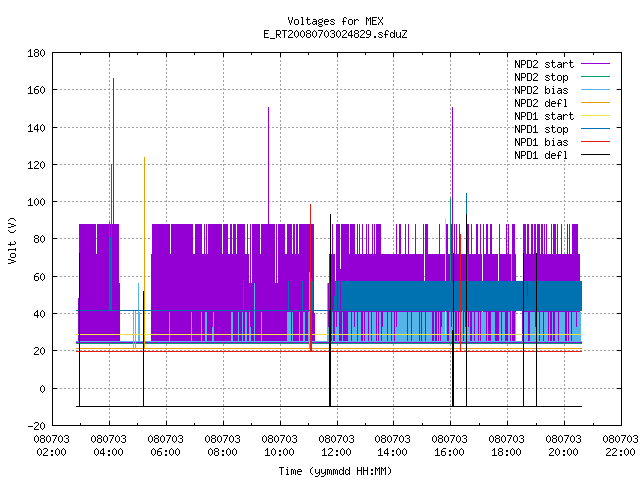Screen dimensions: 640x480
Task: Click the 'NPD1 defl' legend label
Action: (541, 156)
